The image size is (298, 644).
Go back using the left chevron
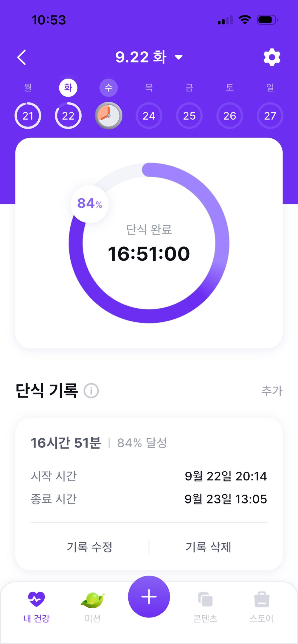[22, 57]
